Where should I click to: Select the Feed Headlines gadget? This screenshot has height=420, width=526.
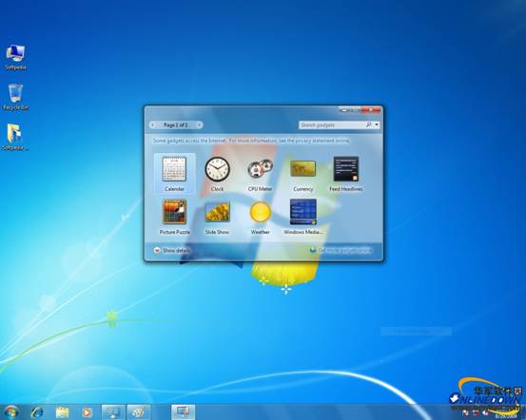[346, 173]
